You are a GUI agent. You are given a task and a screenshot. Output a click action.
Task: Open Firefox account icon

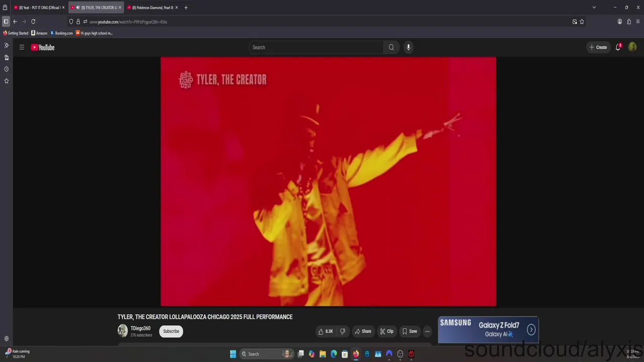[620, 22]
